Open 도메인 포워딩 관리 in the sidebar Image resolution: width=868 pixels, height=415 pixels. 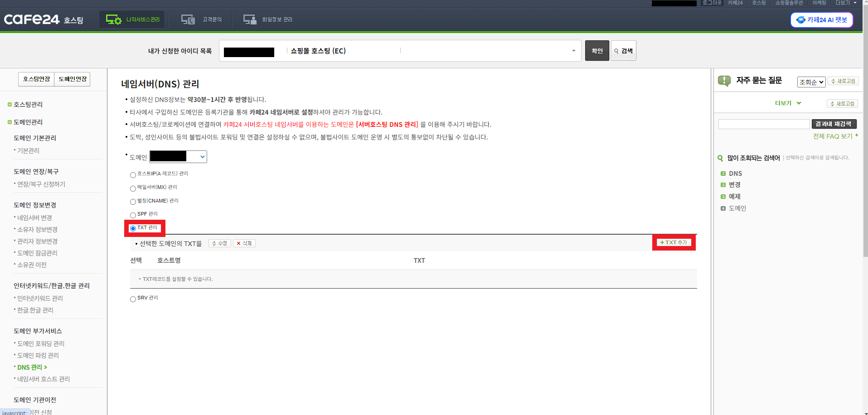pos(41,344)
